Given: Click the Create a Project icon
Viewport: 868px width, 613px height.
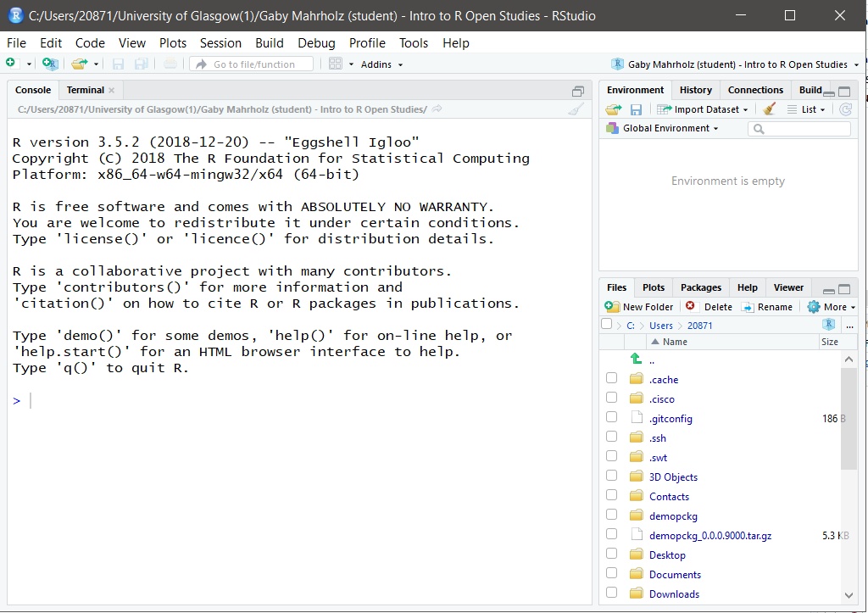Looking at the screenshot, I should tap(50, 64).
